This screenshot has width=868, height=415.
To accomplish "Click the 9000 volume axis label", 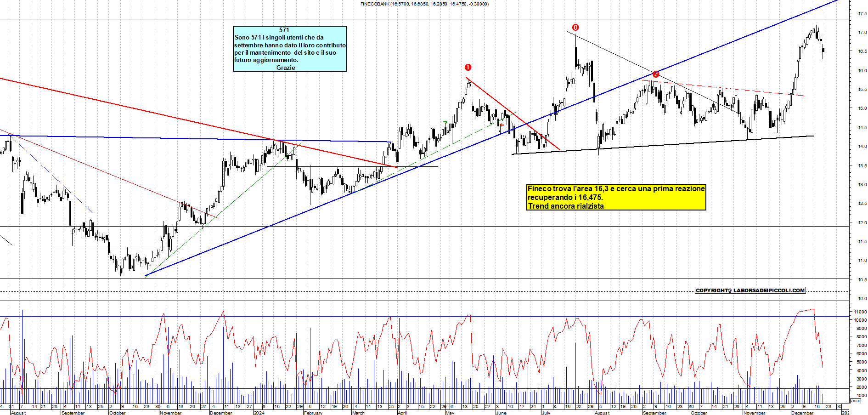I will pyautogui.click(x=862, y=329).
